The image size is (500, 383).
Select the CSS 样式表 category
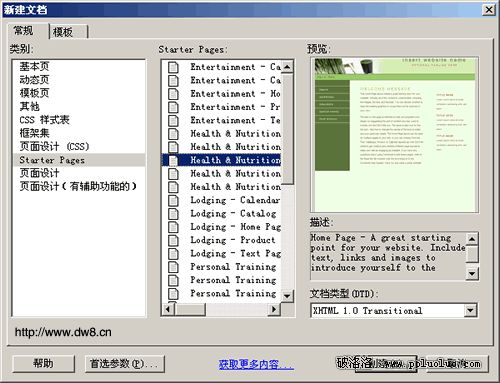(x=44, y=120)
